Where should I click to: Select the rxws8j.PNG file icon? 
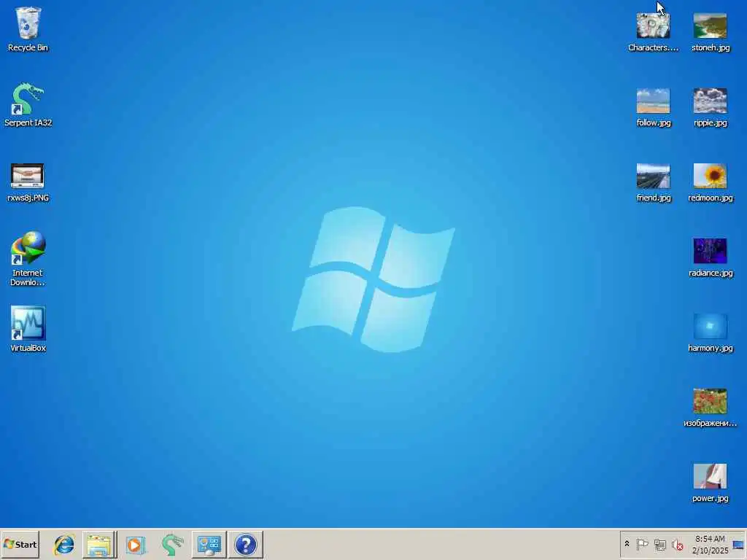tap(28, 182)
